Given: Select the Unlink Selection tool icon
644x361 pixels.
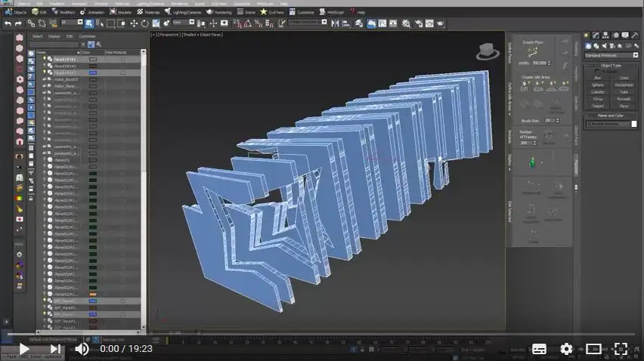Looking at the screenshot, I should (42, 24).
